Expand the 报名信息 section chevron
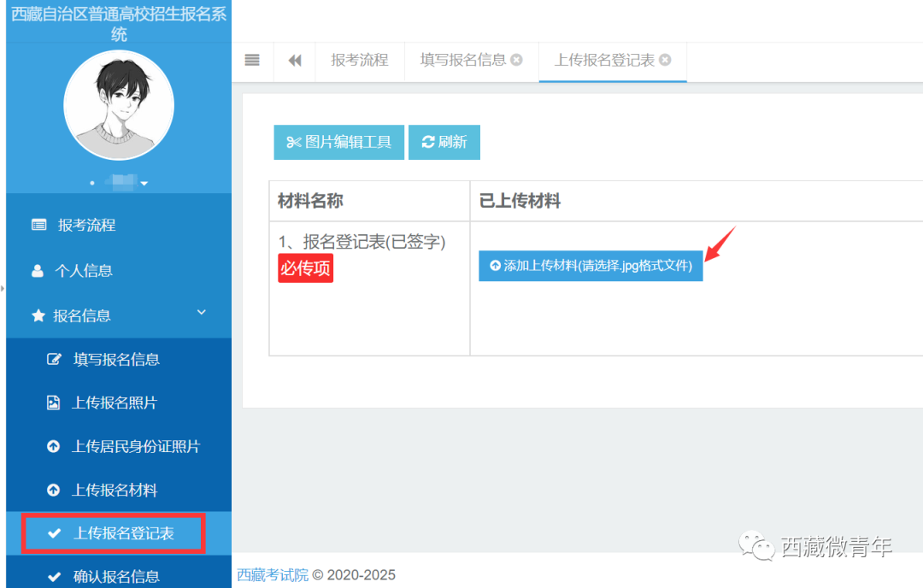 point(201,313)
